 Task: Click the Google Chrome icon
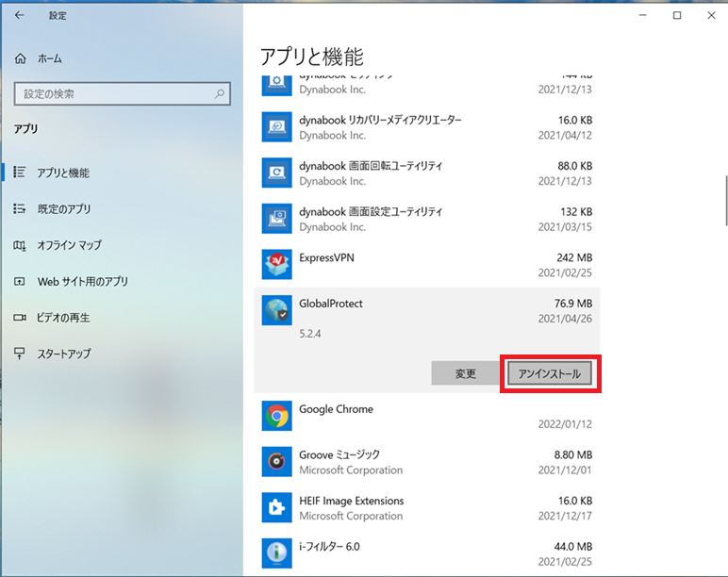276,416
